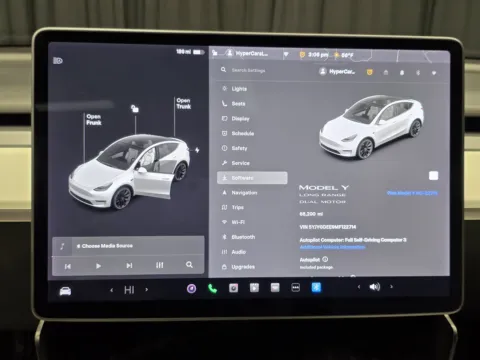Launch the Theater video app icon
480x360 pixels.
[254, 288]
